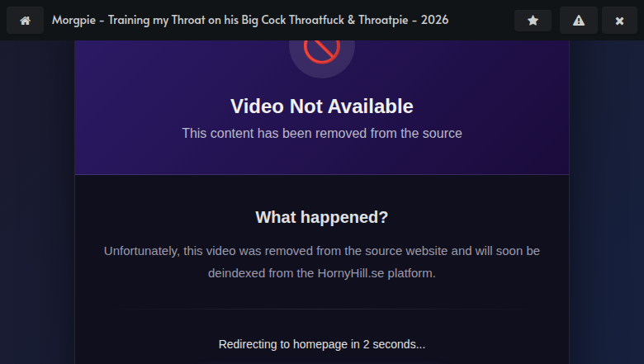Viewport: 644px width, 364px height.
Task: Click the "2 seconds..." countdown text
Action: [x=394, y=344]
